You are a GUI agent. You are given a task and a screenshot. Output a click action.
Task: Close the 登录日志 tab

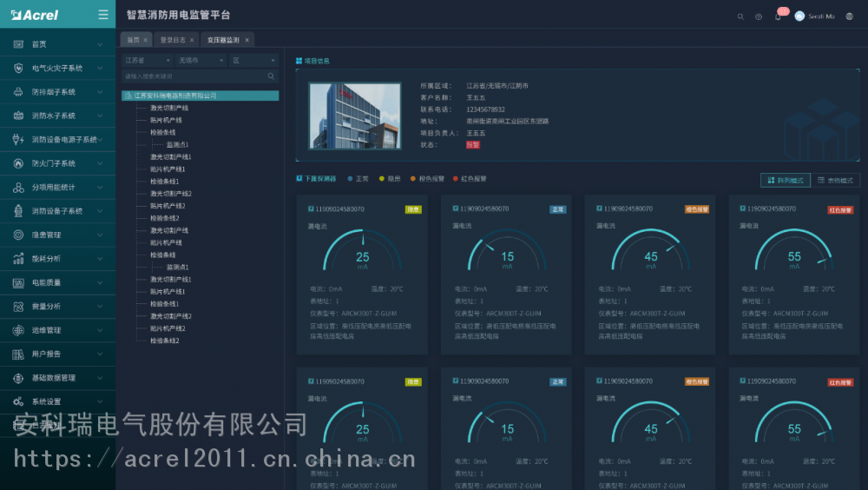[192, 40]
